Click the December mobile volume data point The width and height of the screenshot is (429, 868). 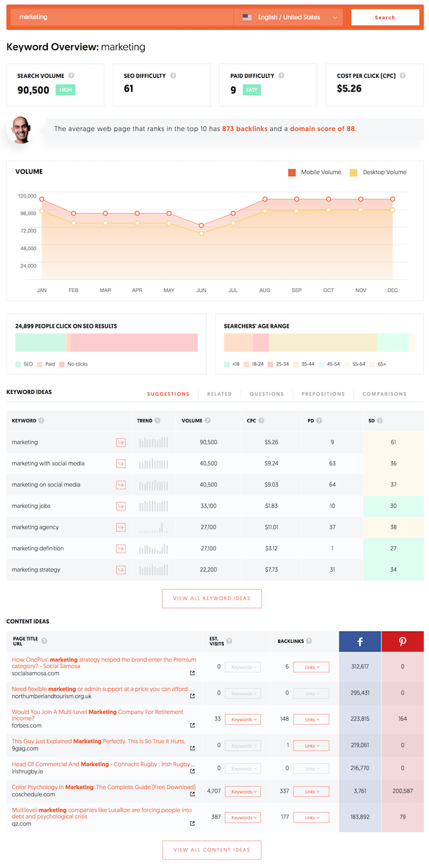[x=393, y=199]
